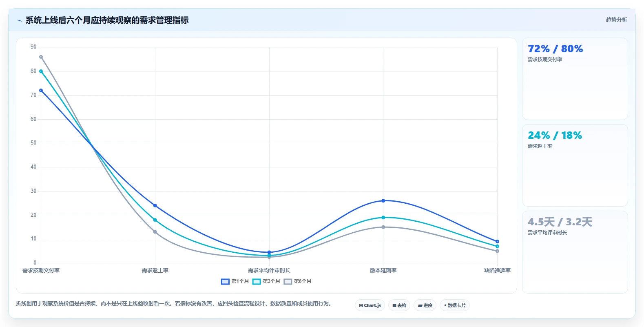Click the 50 y-axis tick label

(x=33, y=143)
